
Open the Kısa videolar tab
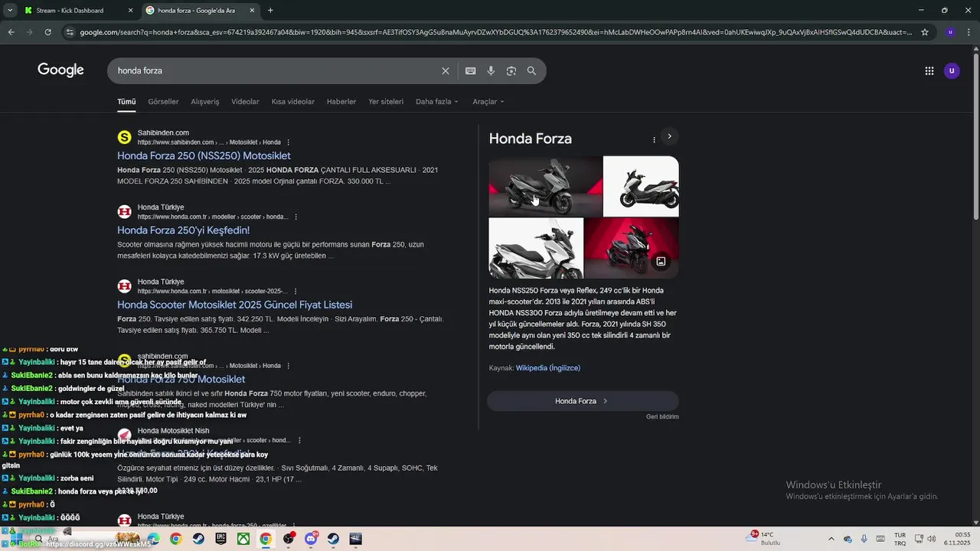point(292,102)
